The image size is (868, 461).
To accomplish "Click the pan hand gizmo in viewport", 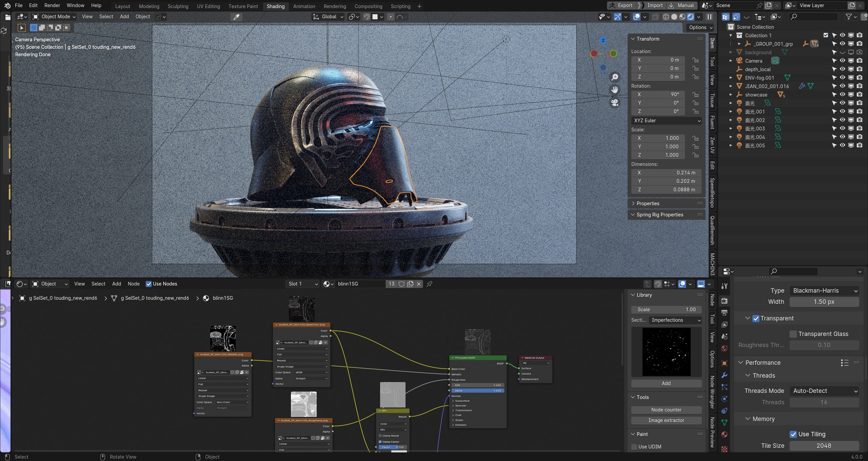I will tap(615, 90).
